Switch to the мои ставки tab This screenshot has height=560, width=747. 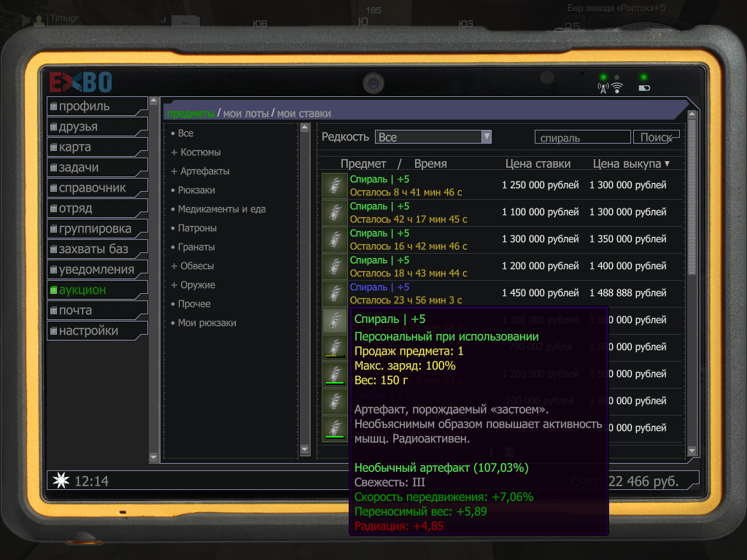(x=304, y=114)
